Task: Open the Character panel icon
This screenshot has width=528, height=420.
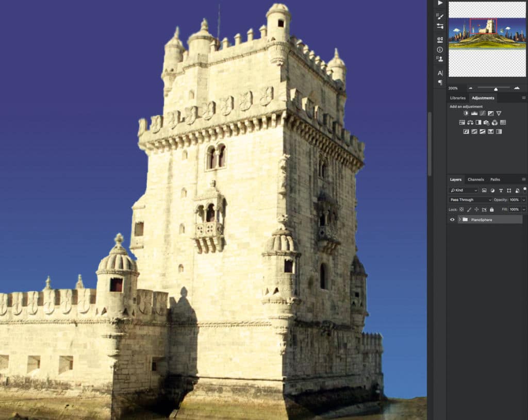Action: coord(440,73)
